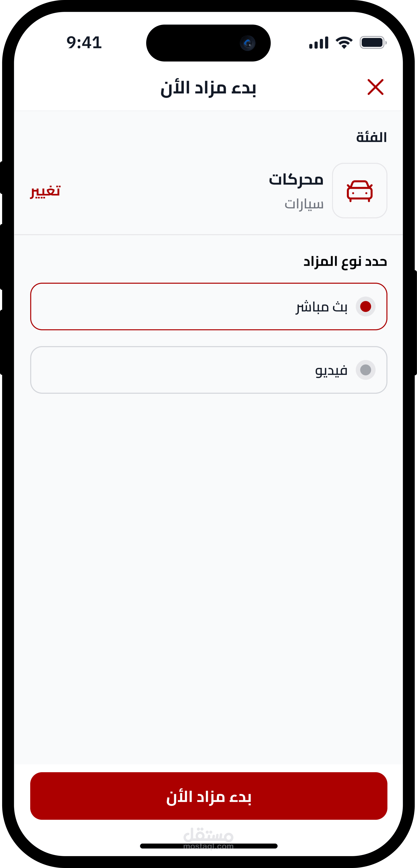417x868 pixels.
Task: Tap the محركات category name
Action: [296, 179]
